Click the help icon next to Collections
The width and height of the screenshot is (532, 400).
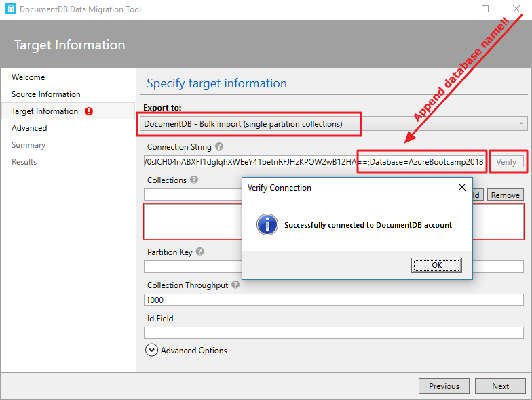(194, 180)
